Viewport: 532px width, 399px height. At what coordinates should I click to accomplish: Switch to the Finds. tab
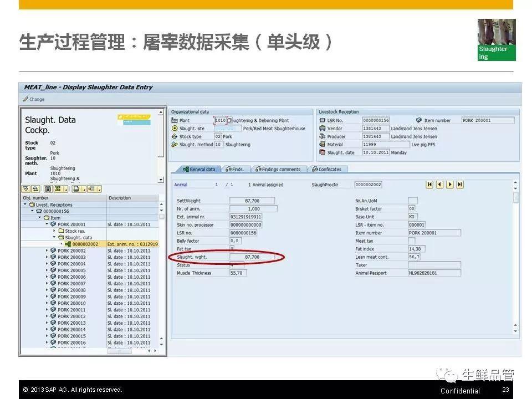(237, 169)
